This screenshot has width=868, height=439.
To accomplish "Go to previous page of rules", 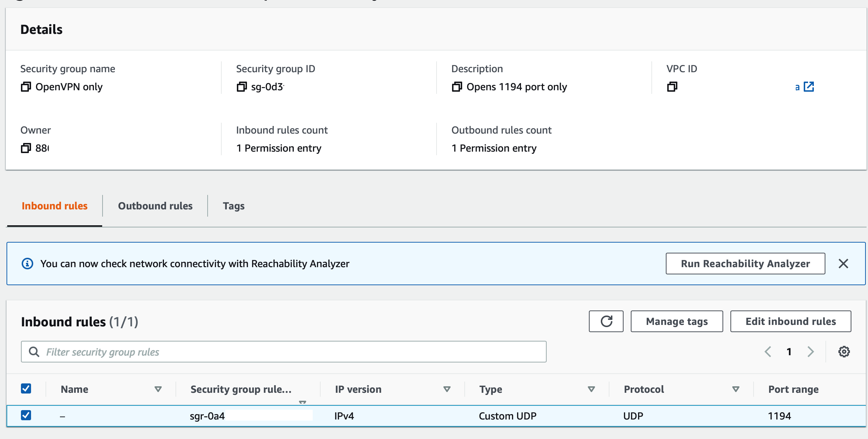I will click(x=768, y=352).
